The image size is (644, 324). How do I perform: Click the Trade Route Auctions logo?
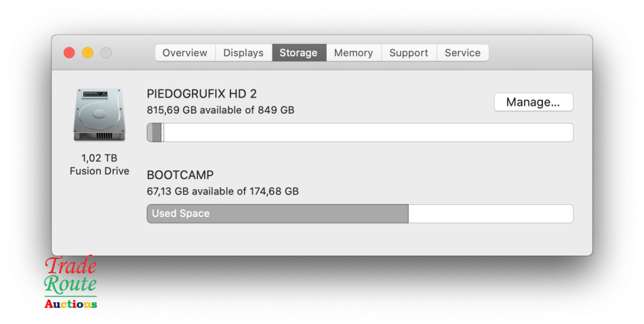coord(71,283)
